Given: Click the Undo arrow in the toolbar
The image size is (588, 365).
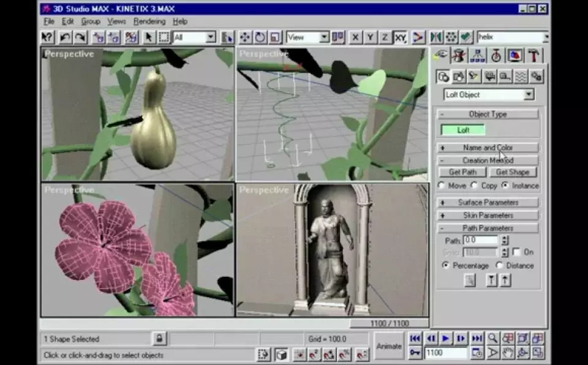Looking at the screenshot, I should [x=66, y=37].
